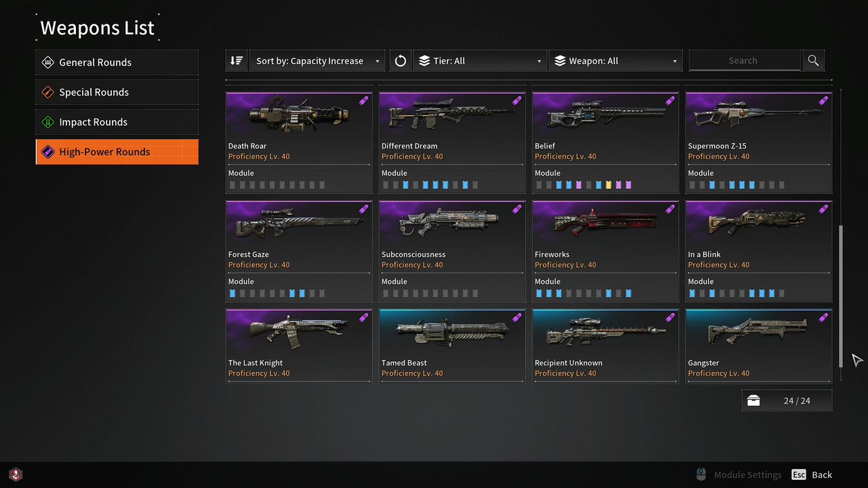The width and height of the screenshot is (868, 488).
Task: Focus the Search text field
Action: pos(745,60)
